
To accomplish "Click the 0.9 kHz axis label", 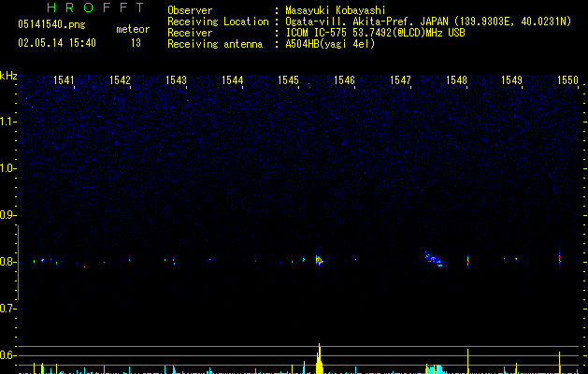I will tap(7, 215).
